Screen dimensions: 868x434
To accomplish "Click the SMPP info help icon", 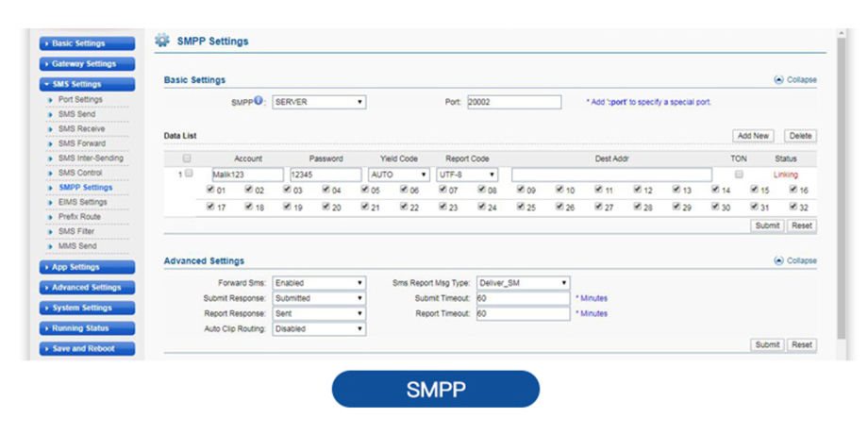I will pos(259,101).
